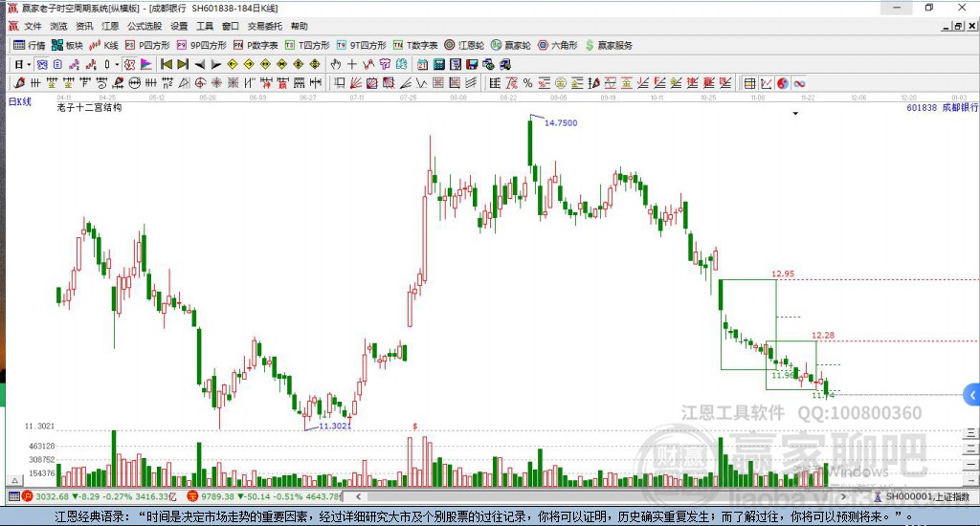Select the 14.7500 high price label

point(561,123)
